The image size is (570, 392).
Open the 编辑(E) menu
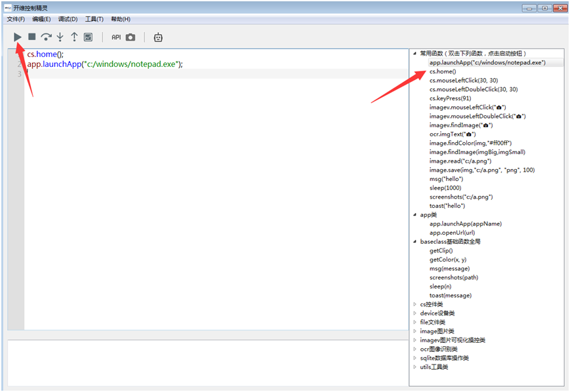(41, 19)
